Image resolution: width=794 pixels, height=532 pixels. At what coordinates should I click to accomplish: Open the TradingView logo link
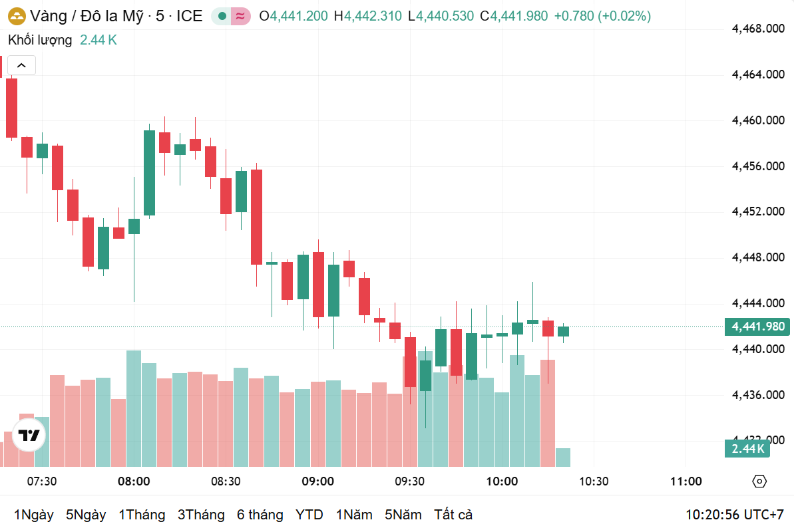coord(29,436)
